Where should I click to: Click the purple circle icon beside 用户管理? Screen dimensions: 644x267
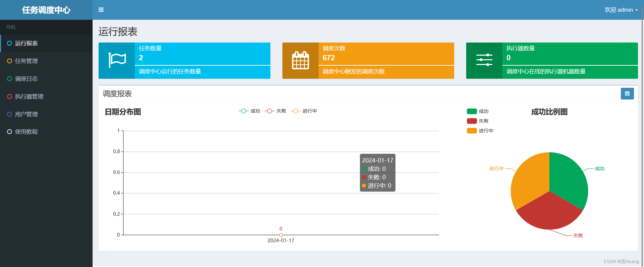9,114
